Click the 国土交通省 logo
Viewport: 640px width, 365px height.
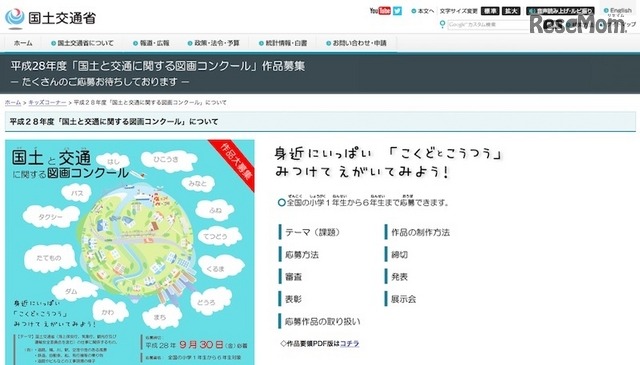[x=51, y=18]
